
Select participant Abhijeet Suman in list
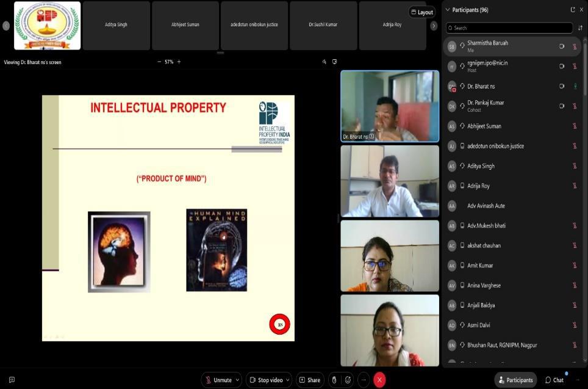(x=484, y=126)
